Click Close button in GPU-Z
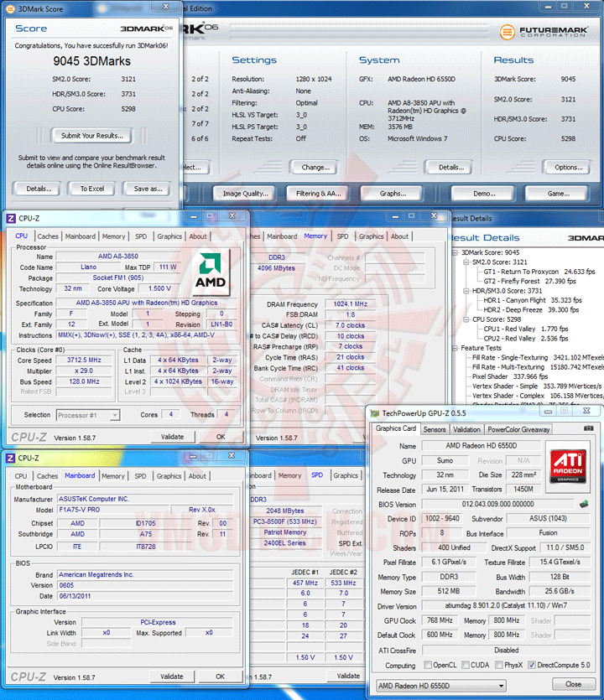Screen dimensions: 604x700 tap(573, 684)
